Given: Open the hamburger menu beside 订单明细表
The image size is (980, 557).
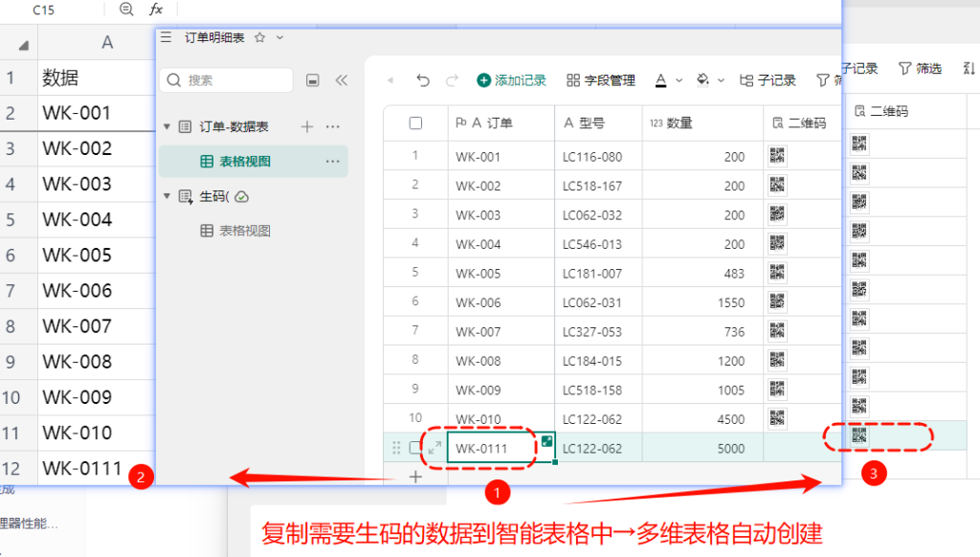Looking at the screenshot, I should [166, 37].
